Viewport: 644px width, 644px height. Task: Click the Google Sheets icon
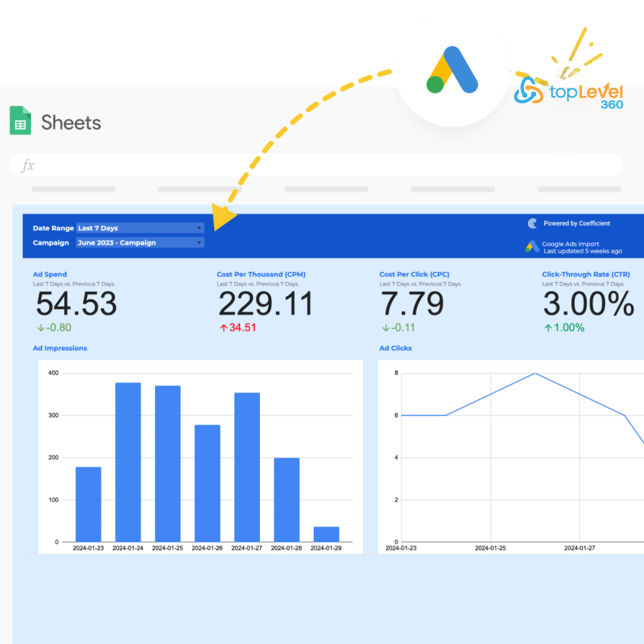[x=20, y=121]
